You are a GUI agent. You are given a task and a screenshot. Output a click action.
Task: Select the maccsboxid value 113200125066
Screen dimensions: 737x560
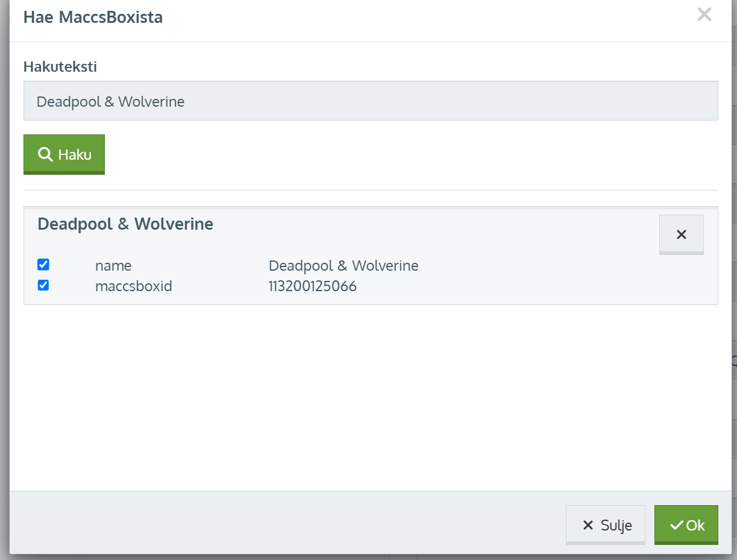click(312, 286)
